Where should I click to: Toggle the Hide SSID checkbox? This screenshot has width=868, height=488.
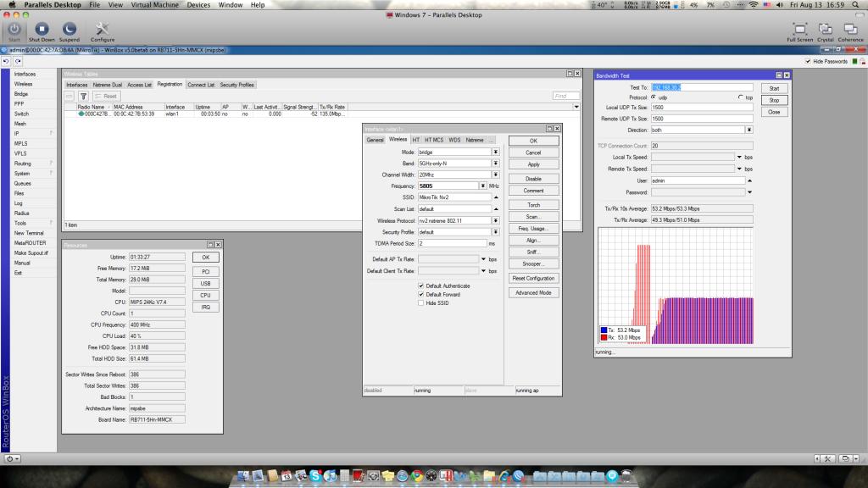[421, 302]
